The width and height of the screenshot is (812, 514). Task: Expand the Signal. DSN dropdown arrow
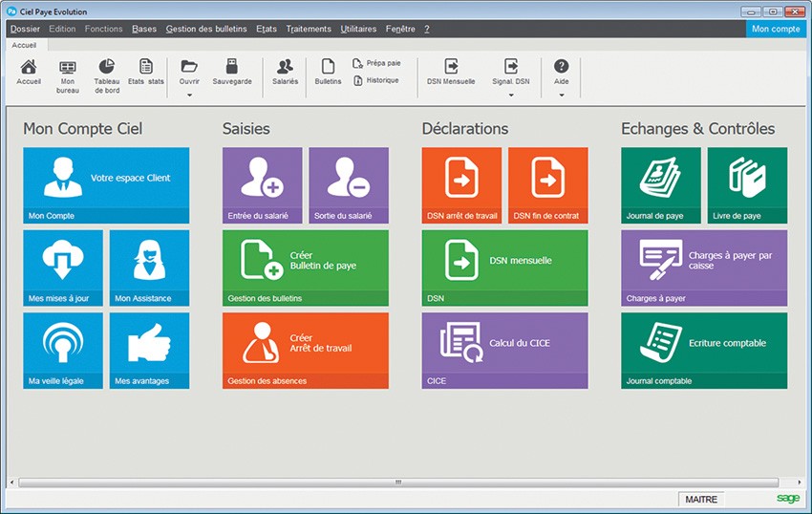(510, 95)
